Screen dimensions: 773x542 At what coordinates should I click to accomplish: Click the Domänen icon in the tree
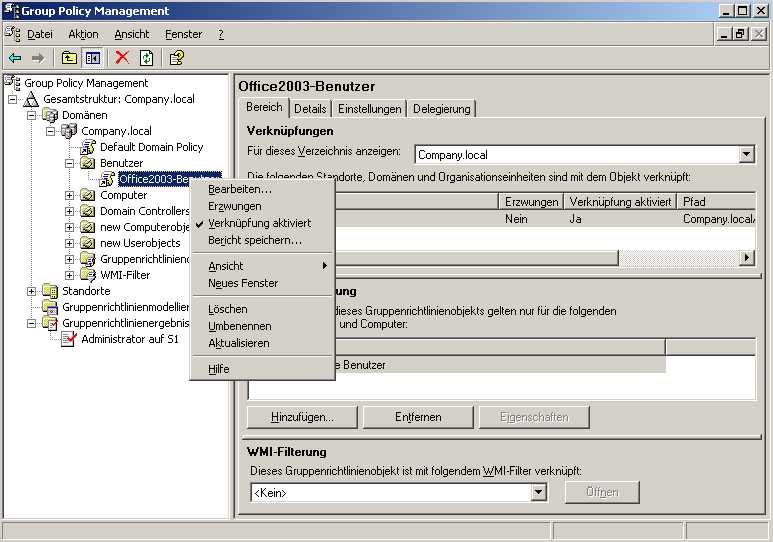[x=50, y=115]
